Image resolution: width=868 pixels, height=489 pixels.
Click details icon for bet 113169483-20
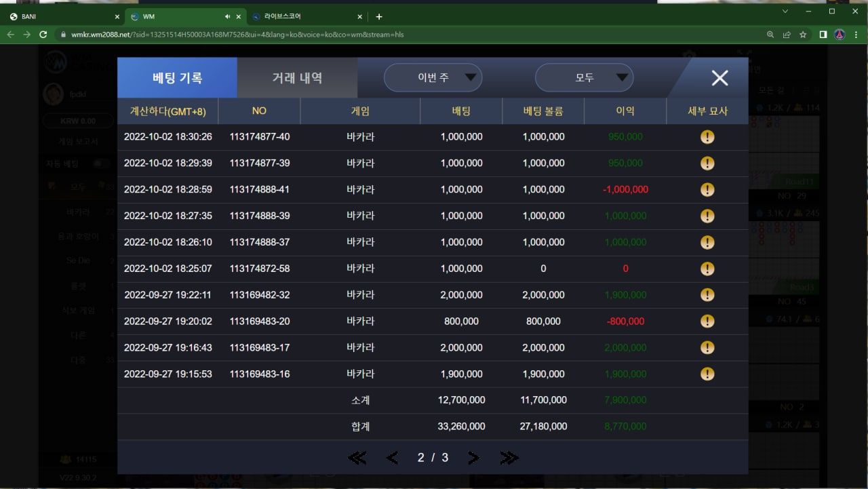click(x=707, y=321)
